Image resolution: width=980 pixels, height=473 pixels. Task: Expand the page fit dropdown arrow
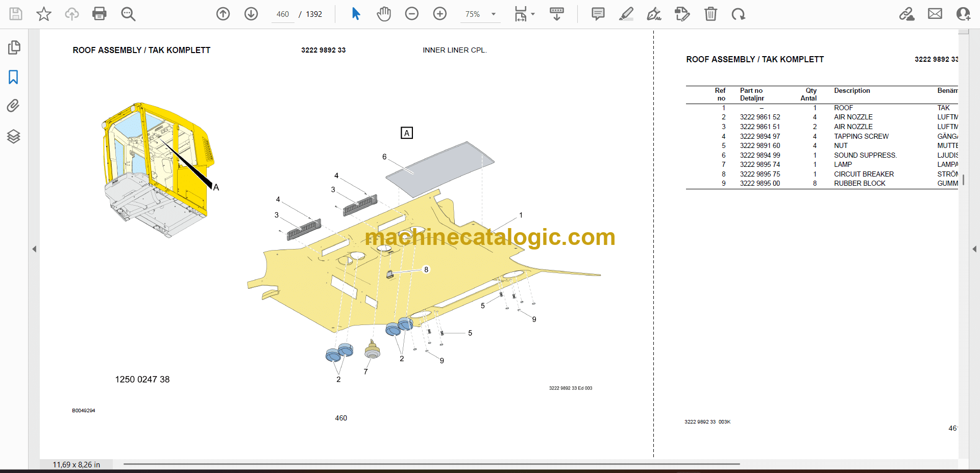(x=533, y=14)
